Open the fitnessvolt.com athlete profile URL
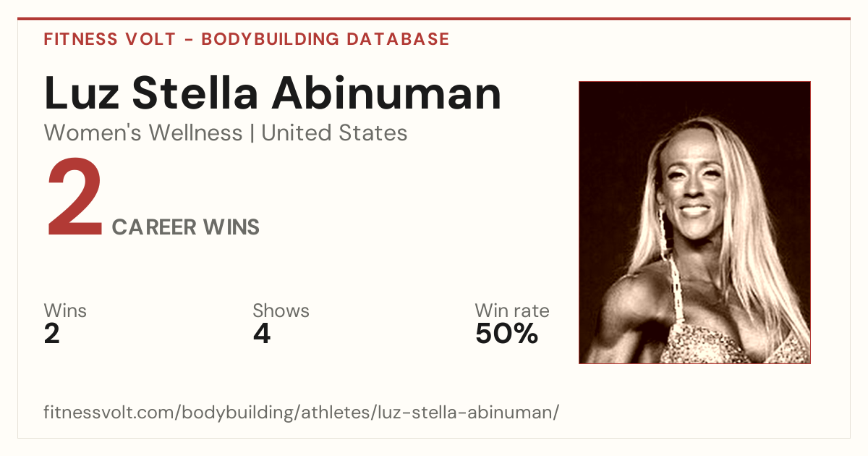 [x=302, y=413]
